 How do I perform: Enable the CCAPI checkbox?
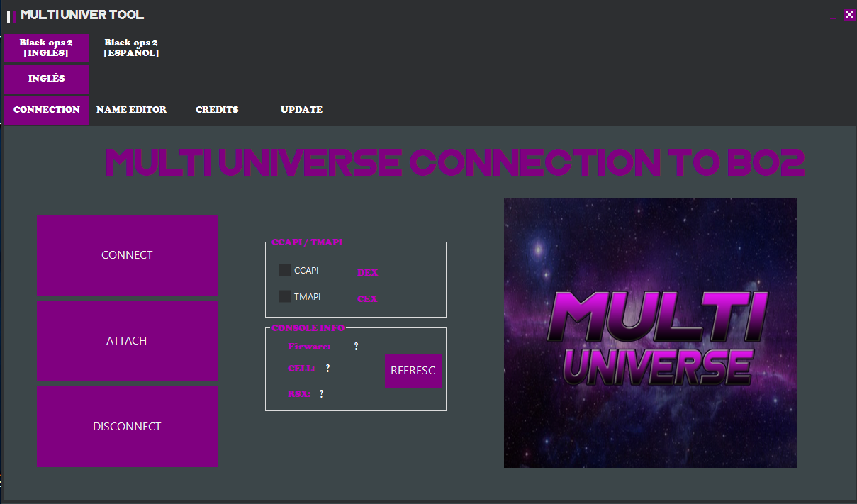[285, 270]
